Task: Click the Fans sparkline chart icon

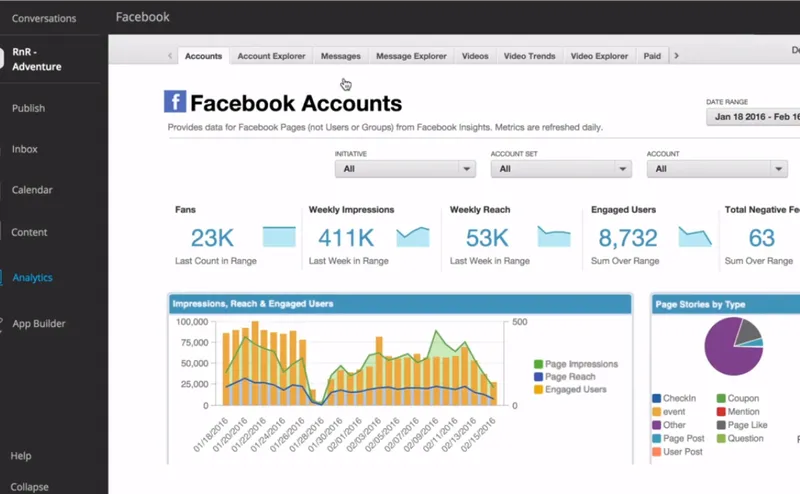Action: point(279,237)
